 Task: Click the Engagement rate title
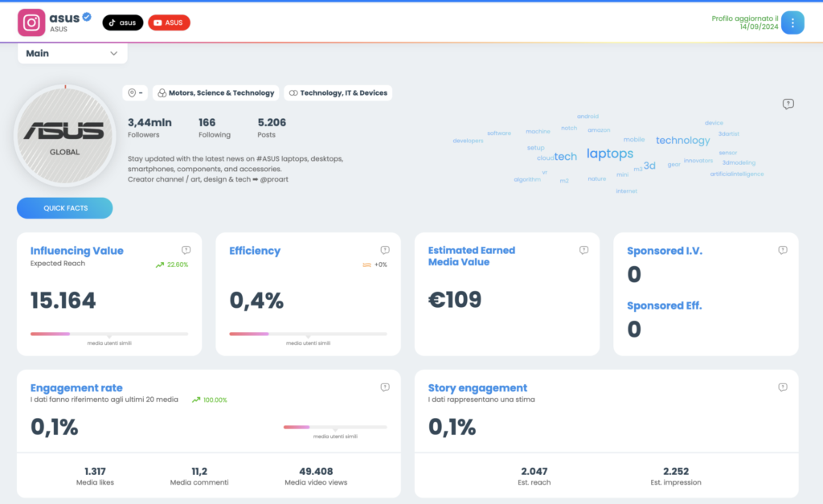click(76, 388)
